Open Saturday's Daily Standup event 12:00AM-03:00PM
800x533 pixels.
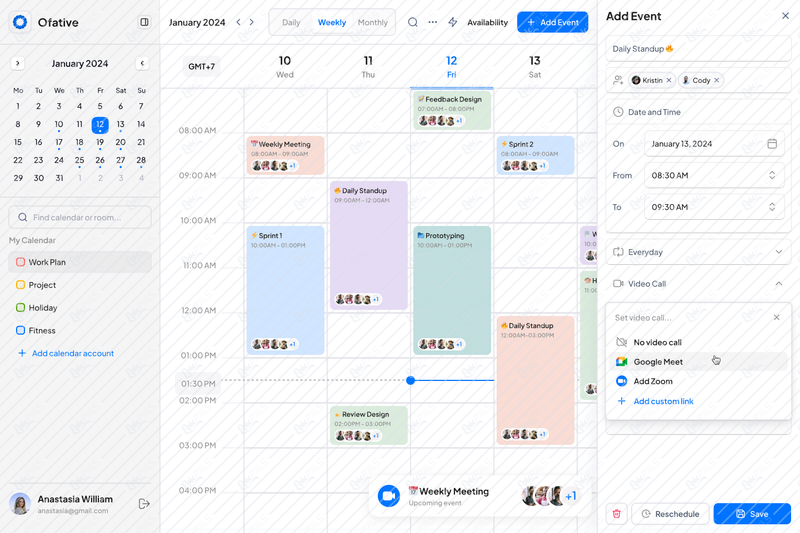535,380
